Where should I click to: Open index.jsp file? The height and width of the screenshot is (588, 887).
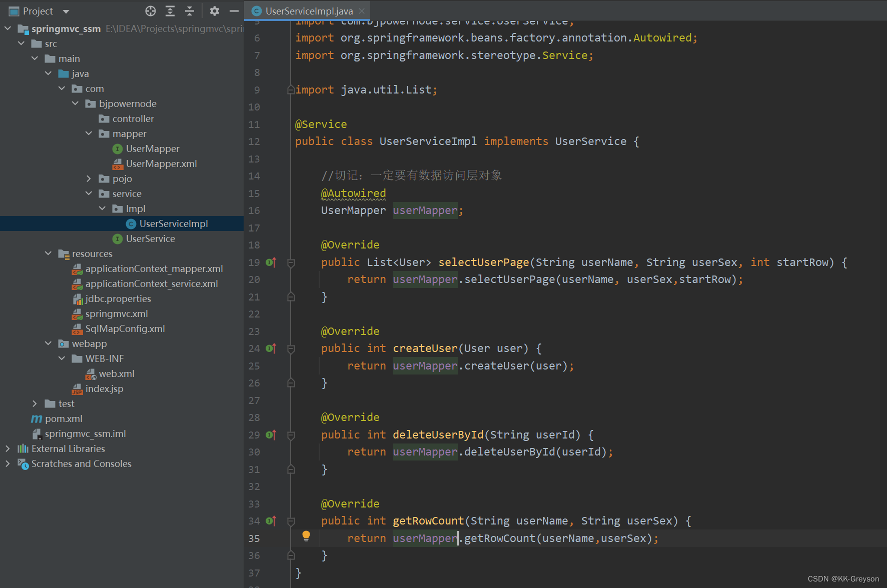click(104, 388)
